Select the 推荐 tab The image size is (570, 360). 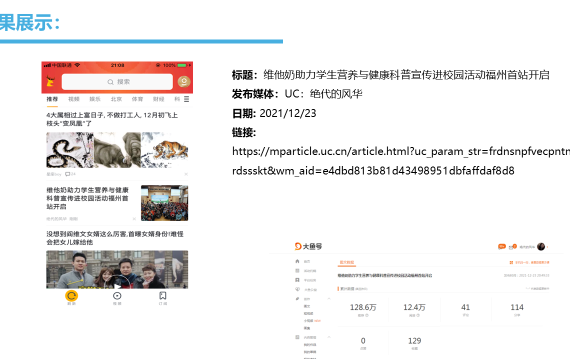coord(52,99)
